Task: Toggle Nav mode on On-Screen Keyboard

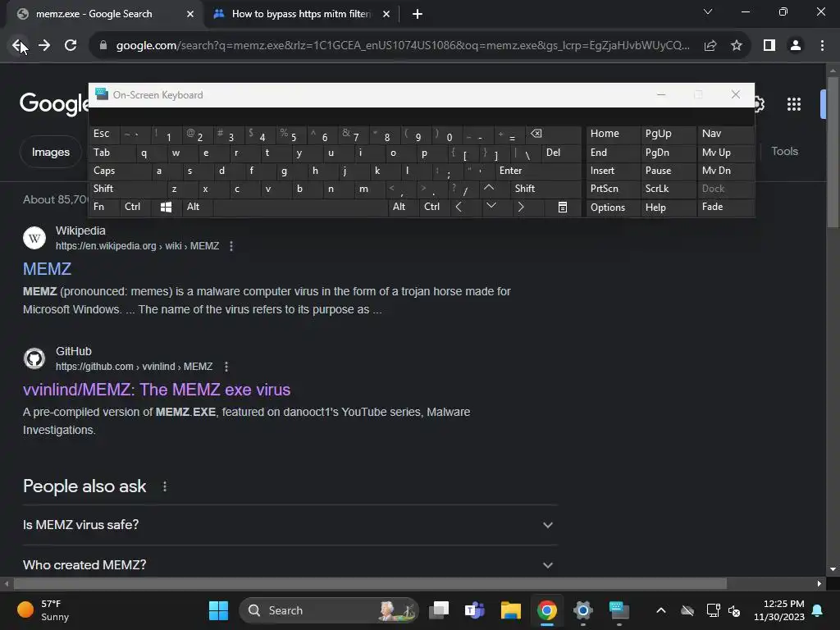Action: (x=725, y=134)
